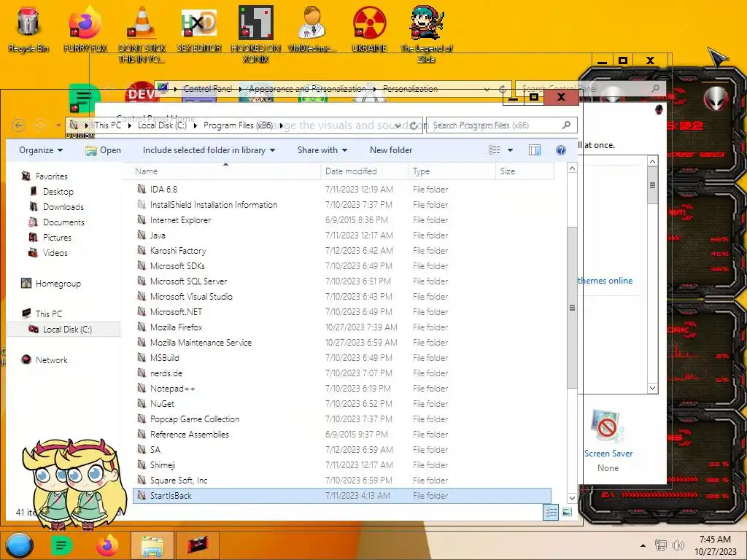Open the Organize dropdown menu
Screen dimensions: 747x560
click(41, 150)
